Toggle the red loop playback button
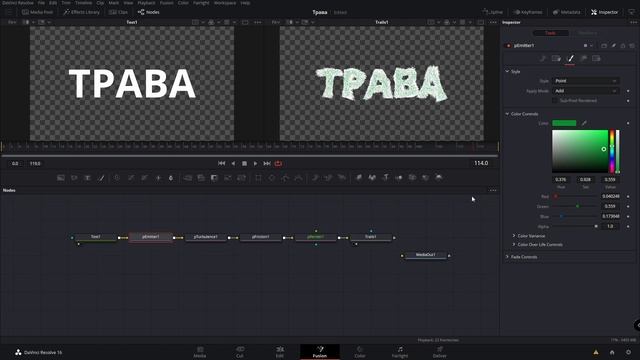The width and height of the screenshot is (640, 360). pos(278,163)
